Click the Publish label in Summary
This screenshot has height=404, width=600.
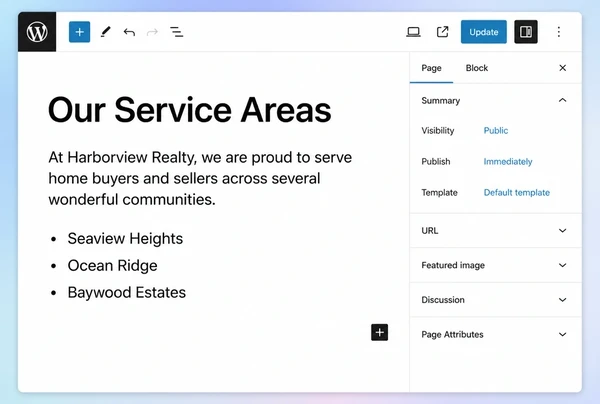click(x=436, y=162)
